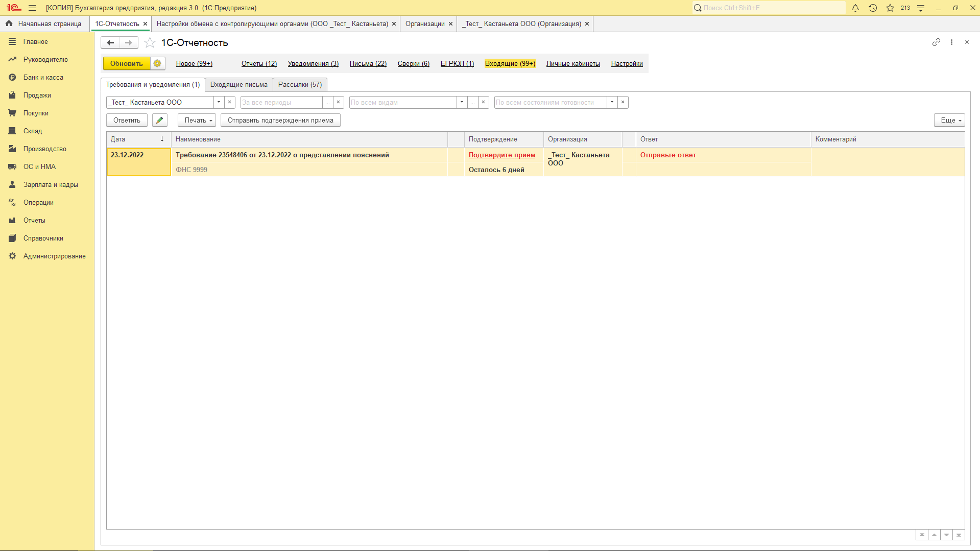
Task: Expand the Печать dropdown button
Action: coord(197,120)
